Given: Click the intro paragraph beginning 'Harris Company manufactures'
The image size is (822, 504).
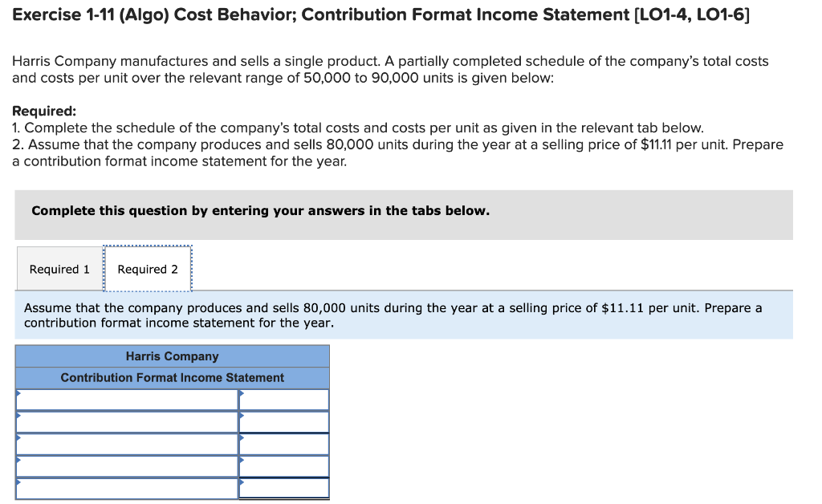Looking at the screenshot, I should (390, 70).
